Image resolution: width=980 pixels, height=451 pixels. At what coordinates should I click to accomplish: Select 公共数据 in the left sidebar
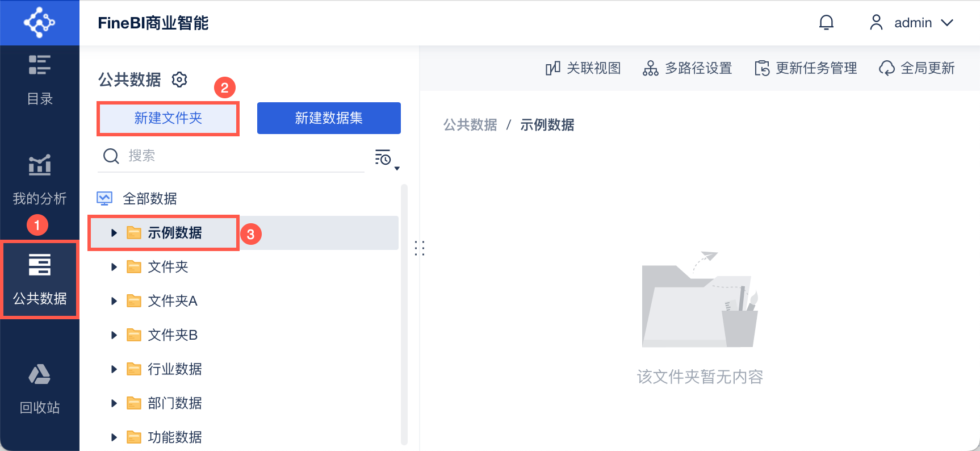coord(40,279)
